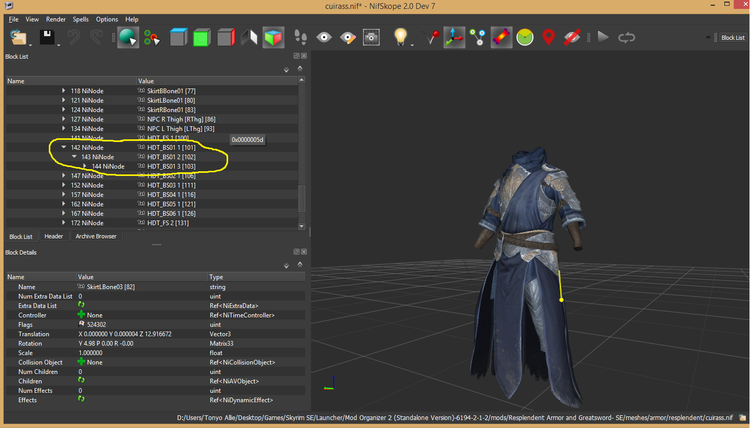Image resolution: width=750 pixels, height=430 pixels.
Task: Open the File menu
Action: click(x=13, y=19)
